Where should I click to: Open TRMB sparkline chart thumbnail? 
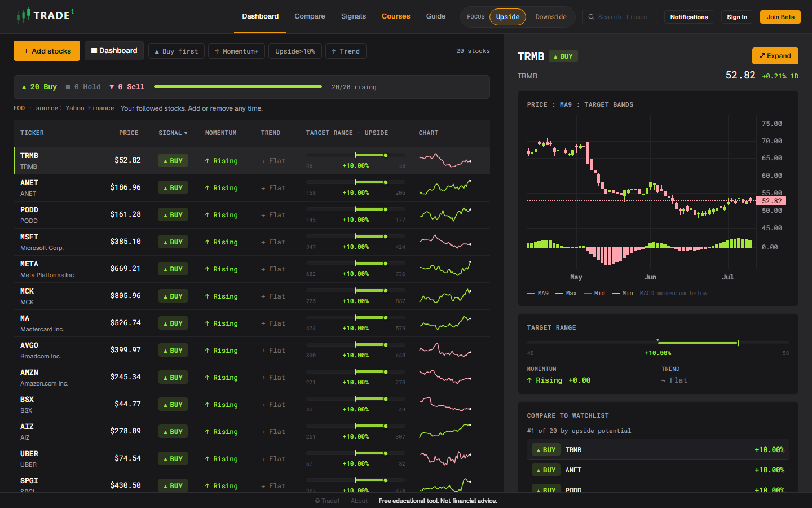(445, 160)
